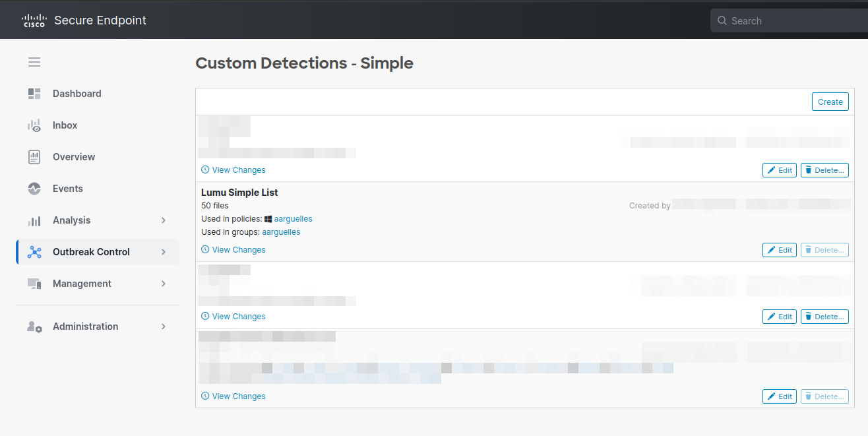Click the Dashboard icon in sidebar
The image size is (868, 436).
pyautogui.click(x=34, y=94)
